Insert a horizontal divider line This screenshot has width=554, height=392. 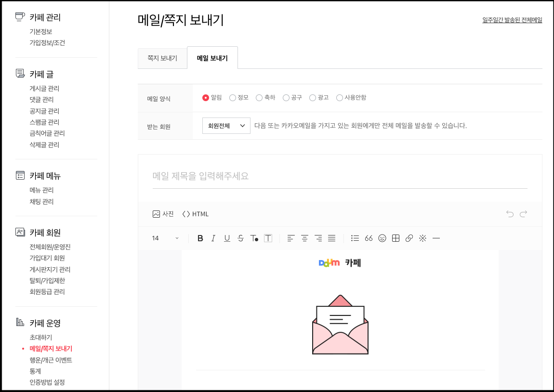(x=436, y=238)
